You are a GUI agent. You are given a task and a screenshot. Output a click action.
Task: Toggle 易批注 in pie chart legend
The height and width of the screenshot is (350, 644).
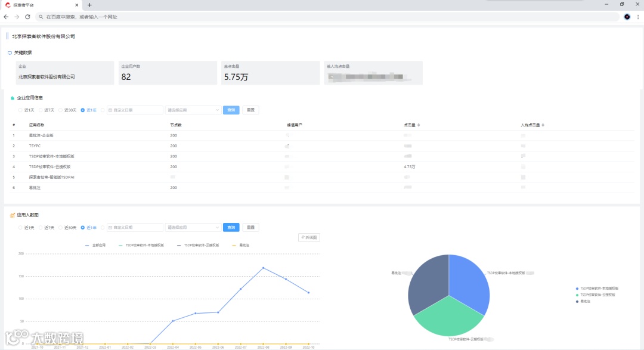click(x=583, y=302)
